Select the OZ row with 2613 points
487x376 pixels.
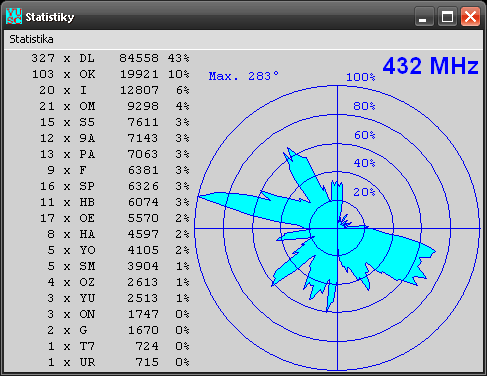click(x=118, y=282)
